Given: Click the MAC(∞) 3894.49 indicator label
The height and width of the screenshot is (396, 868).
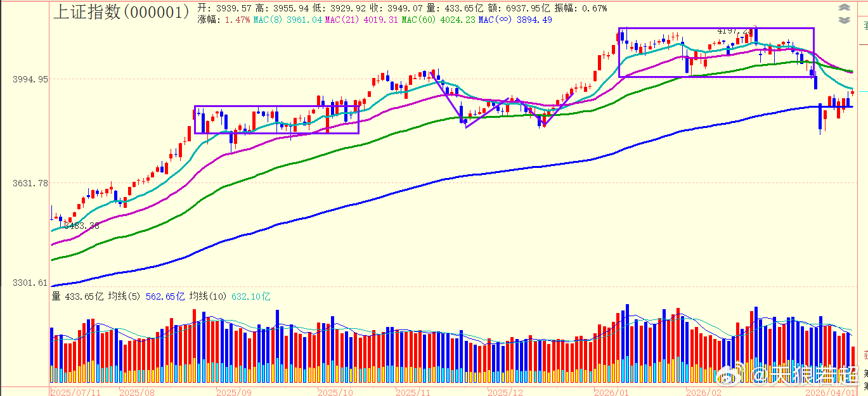Looking at the screenshot, I should tap(515, 20).
